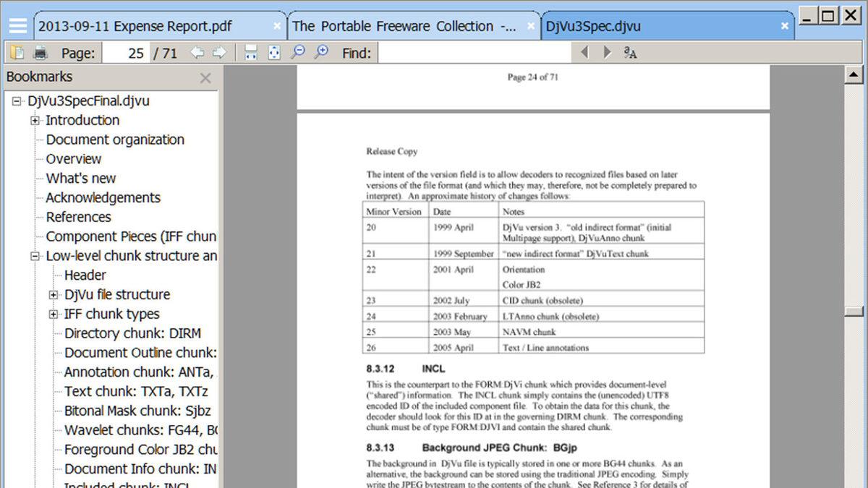Find next match with right arrow
This screenshot has height=488, width=868.
pyautogui.click(x=606, y=52)
